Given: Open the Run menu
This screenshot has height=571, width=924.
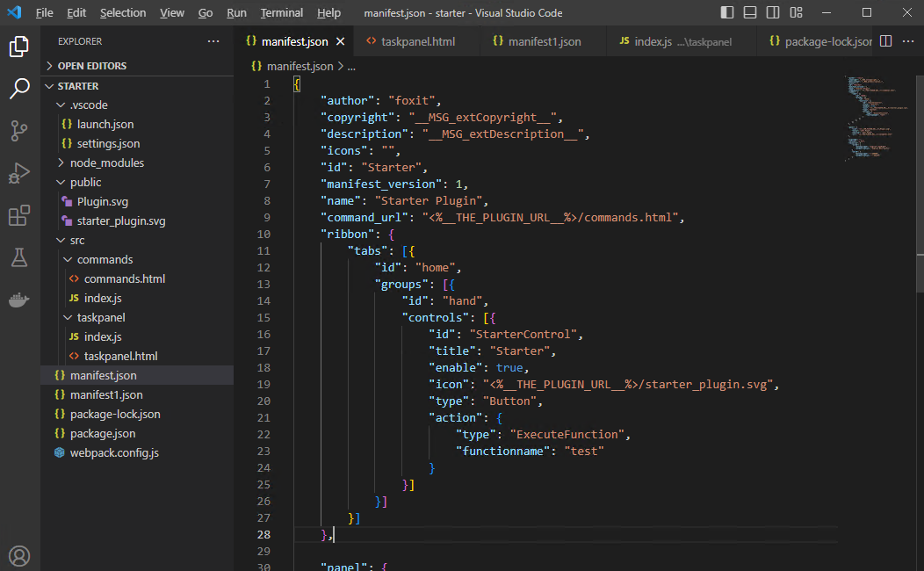Looking at the screenshot, I should click(x=236, y=12).
